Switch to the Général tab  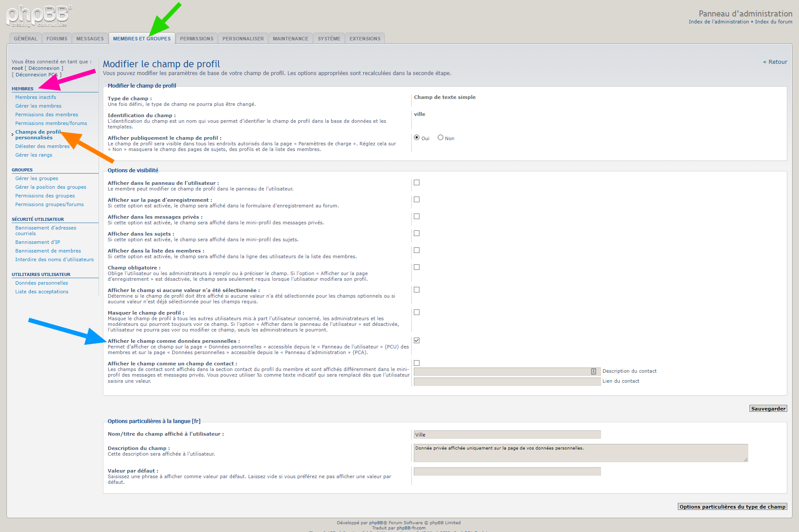click(x=26, y=39)
